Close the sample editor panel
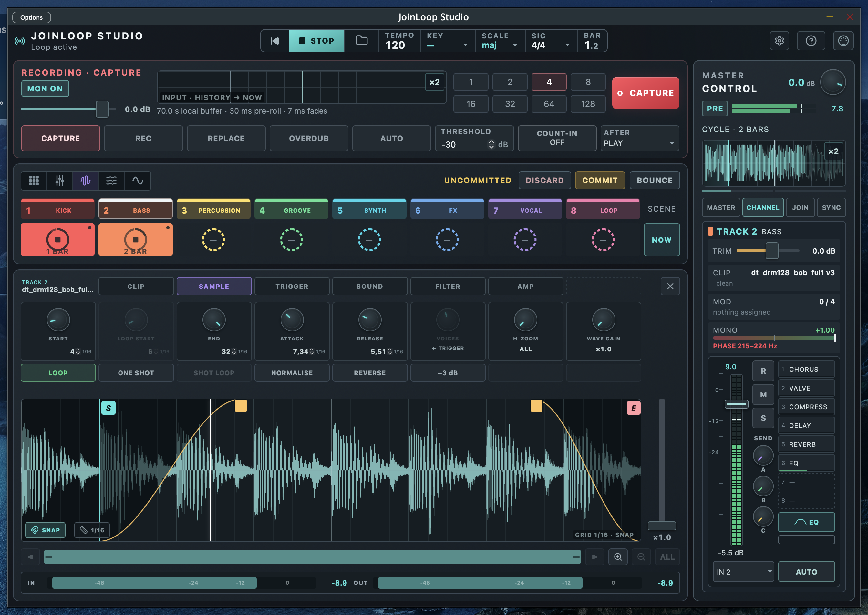Viewport: 868px width, 615px height. 670,286
